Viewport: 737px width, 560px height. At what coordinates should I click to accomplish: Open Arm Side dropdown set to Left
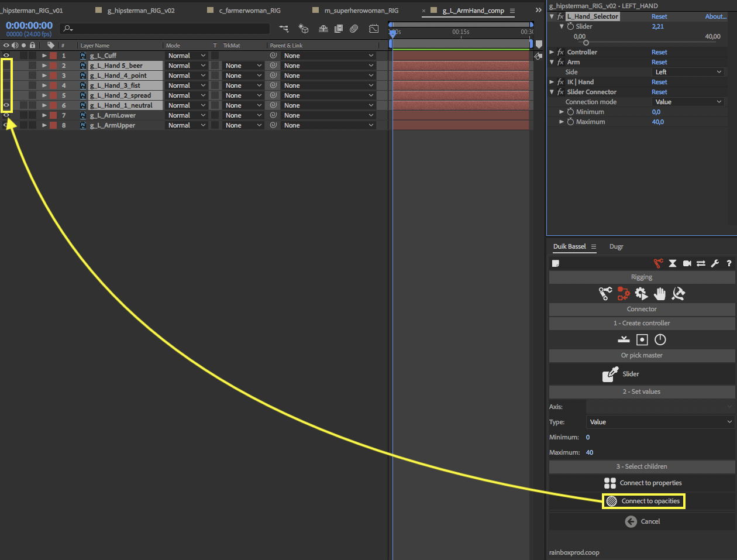click(x=688, y=72)
